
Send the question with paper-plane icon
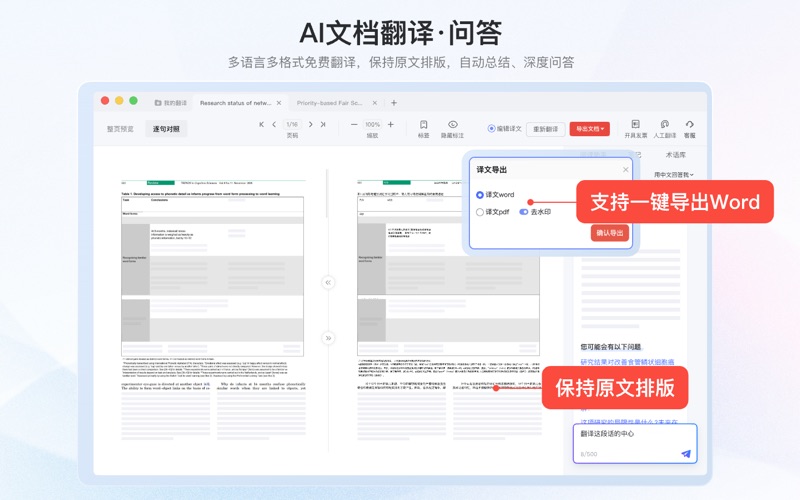[x=686, y=454]
